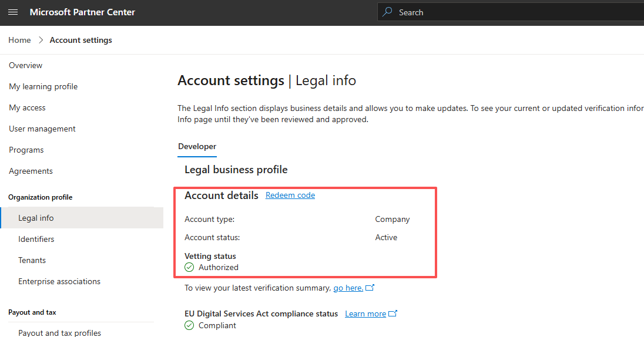Click the 'Account status:' label
Viewport: 644px width, 337px height.
[212, 237]
